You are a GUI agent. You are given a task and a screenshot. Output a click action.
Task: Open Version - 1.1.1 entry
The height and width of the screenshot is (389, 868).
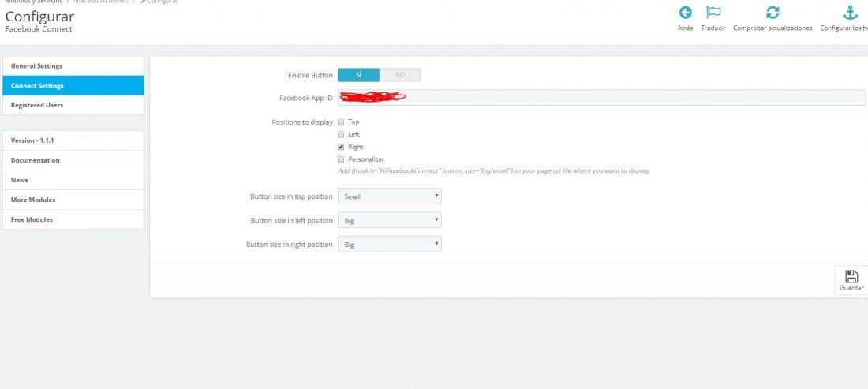(73, 140)
